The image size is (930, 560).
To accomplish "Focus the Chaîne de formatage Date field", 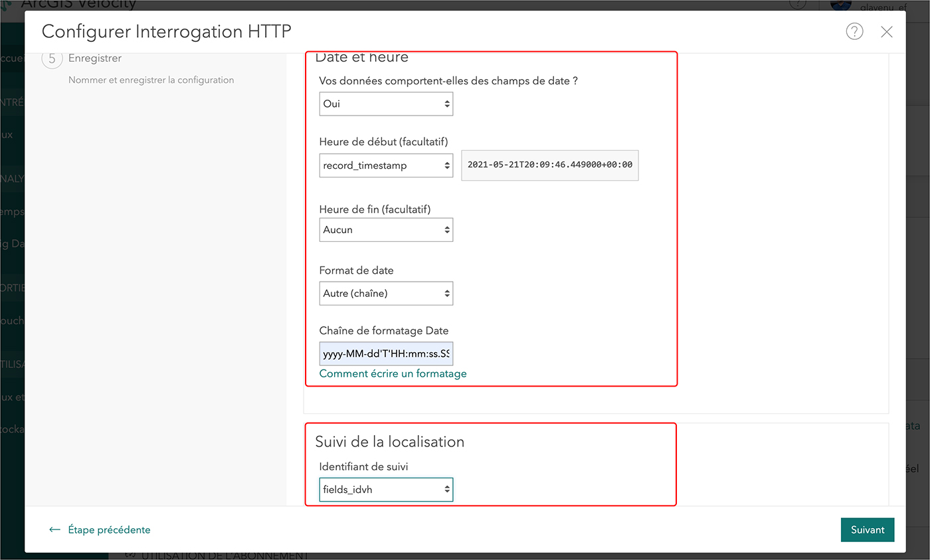I will (x=386, y=354).
